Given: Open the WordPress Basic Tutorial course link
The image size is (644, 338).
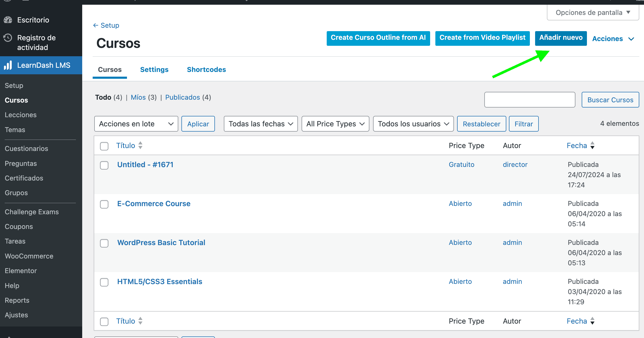Looking at the screenshot, I should point(161,243).
